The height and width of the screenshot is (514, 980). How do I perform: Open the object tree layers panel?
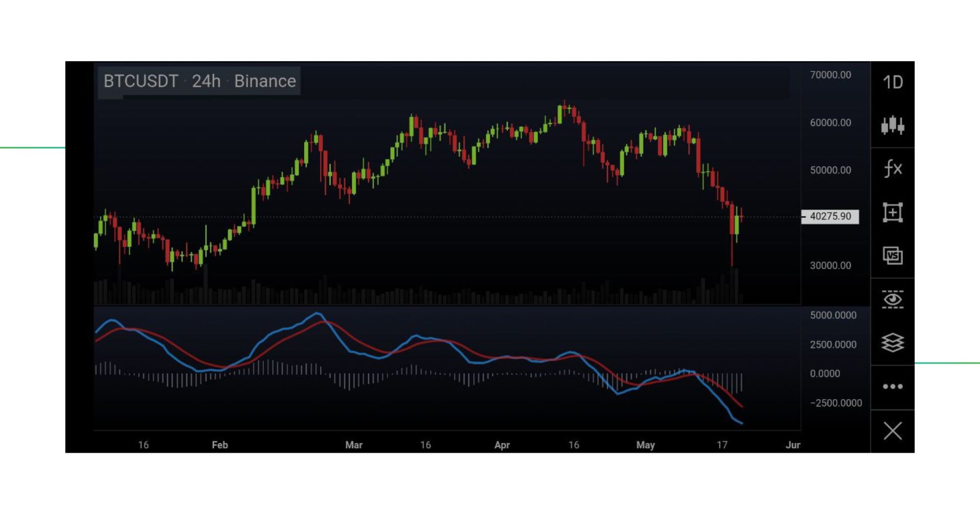tap(892, 343)
